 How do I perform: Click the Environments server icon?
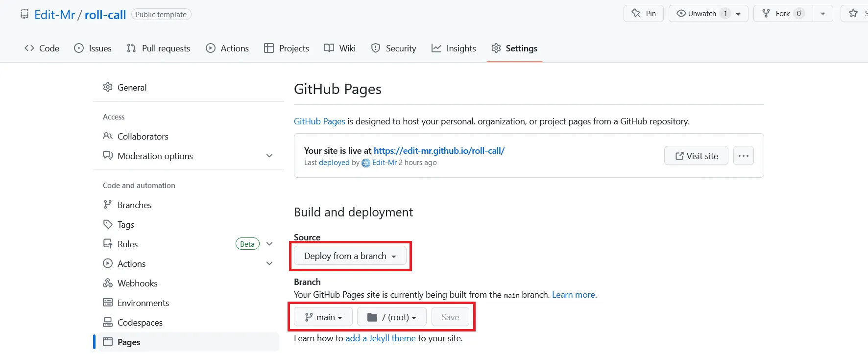tap(108, 303)
